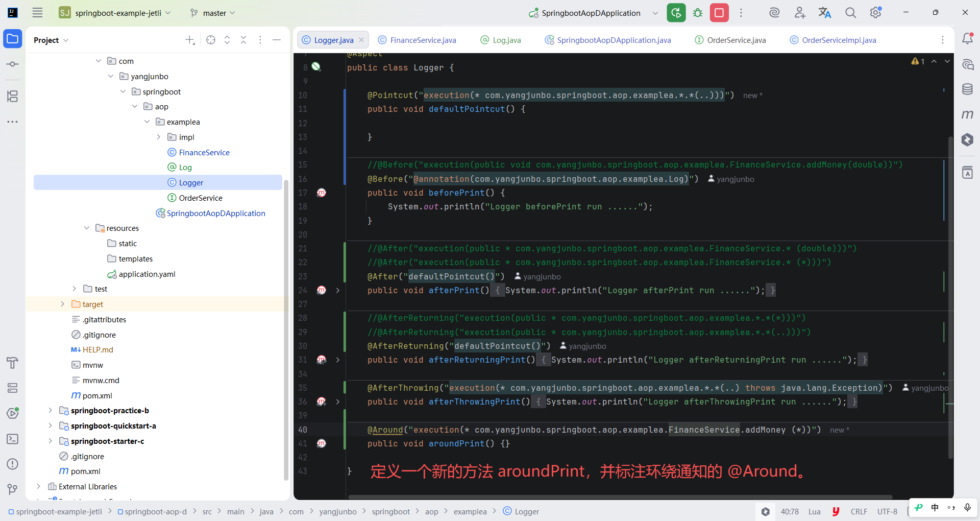The width and height of the screenshot is (980, 521).
Task: Open Services tool window icon
Action: tap(13, 413)
